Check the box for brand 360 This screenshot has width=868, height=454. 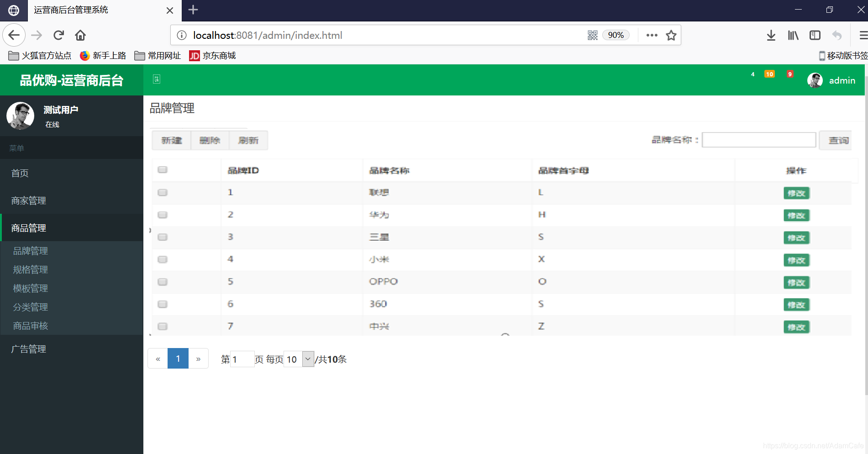click(163, 304)
